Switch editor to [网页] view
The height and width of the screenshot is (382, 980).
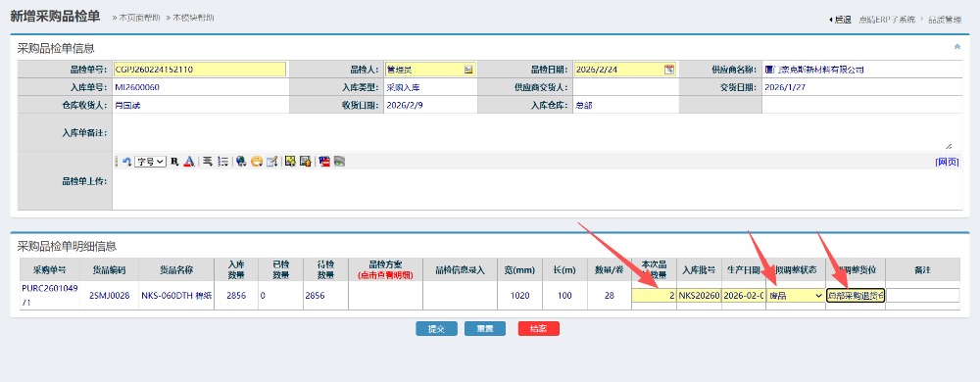click(947, 162)
